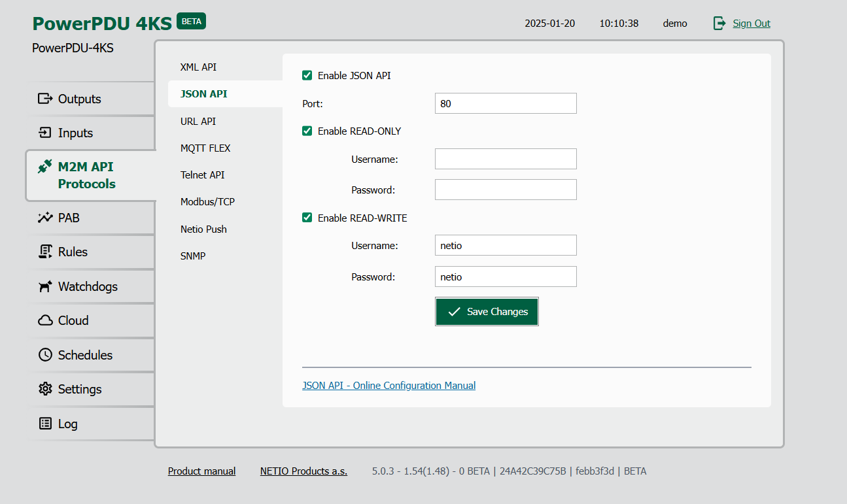Switch to the URL API tab

click(x=198, y=121)
